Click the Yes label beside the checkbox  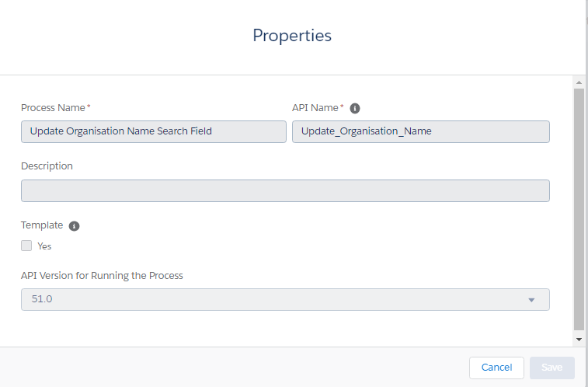(x=44, y=246)
